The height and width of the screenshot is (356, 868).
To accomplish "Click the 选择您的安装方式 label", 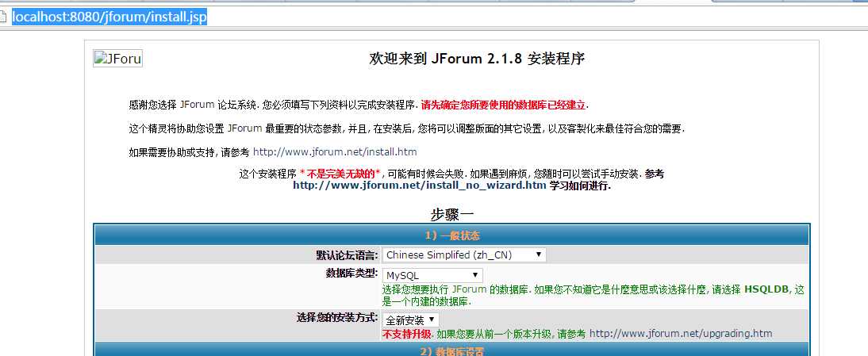I will pyautogui.click(x=337, y=317).
